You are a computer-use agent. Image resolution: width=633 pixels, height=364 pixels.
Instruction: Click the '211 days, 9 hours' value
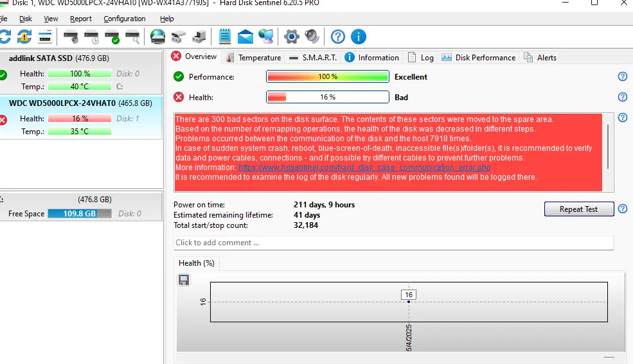click(324, 205)
